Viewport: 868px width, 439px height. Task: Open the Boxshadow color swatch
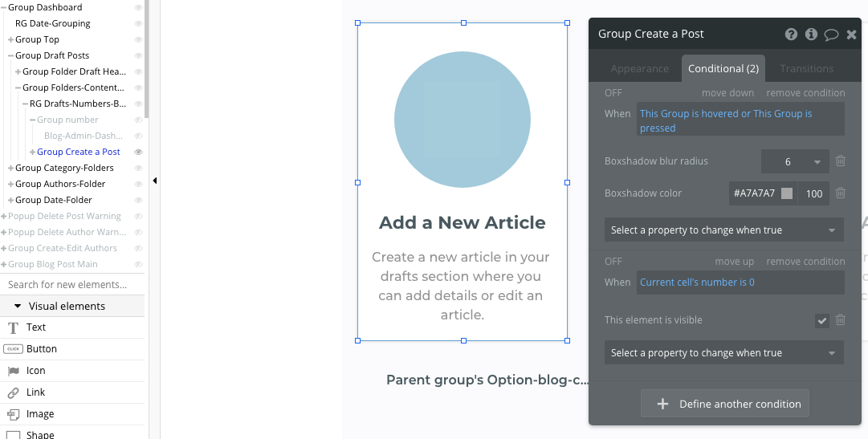pyautogui.click(x=787, y=193)
